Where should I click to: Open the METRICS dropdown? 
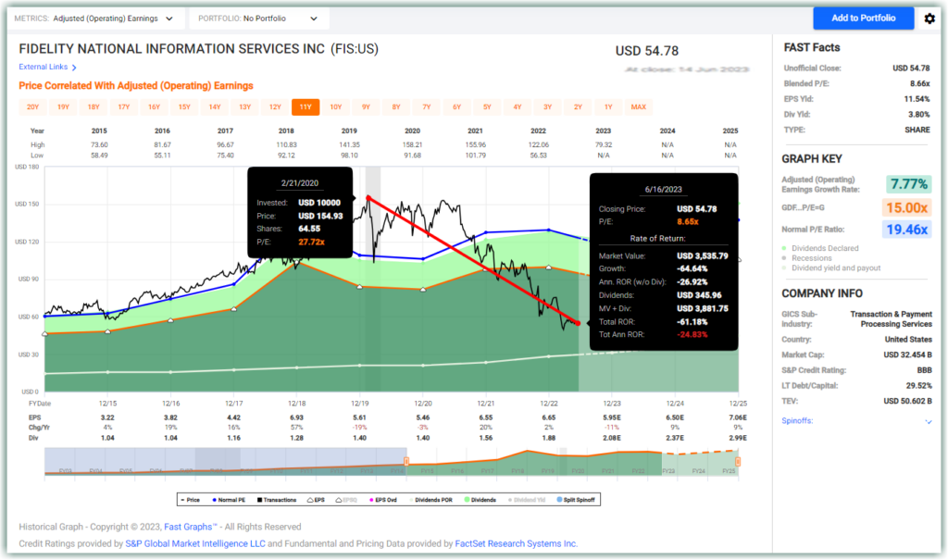pyautogui.click(x=94, y=19)
